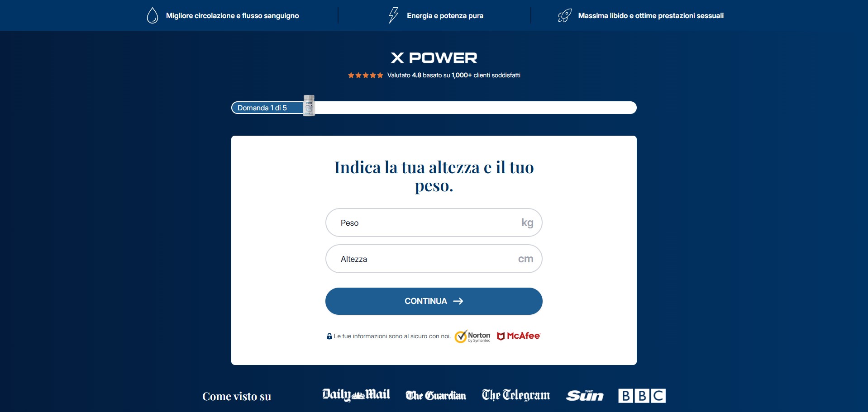Click the padlock security icon
This screenshot has width=868, height=412.
(x=329, y=336)
